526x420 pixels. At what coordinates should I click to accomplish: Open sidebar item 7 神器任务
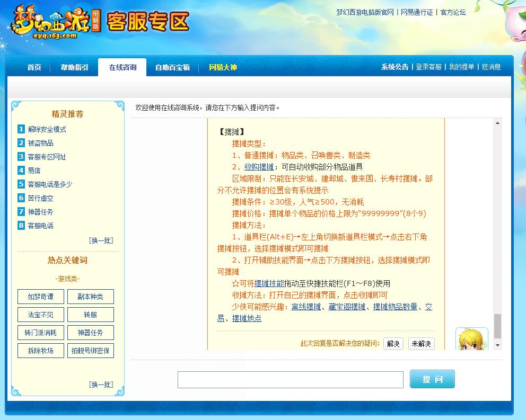pos(40,212)
